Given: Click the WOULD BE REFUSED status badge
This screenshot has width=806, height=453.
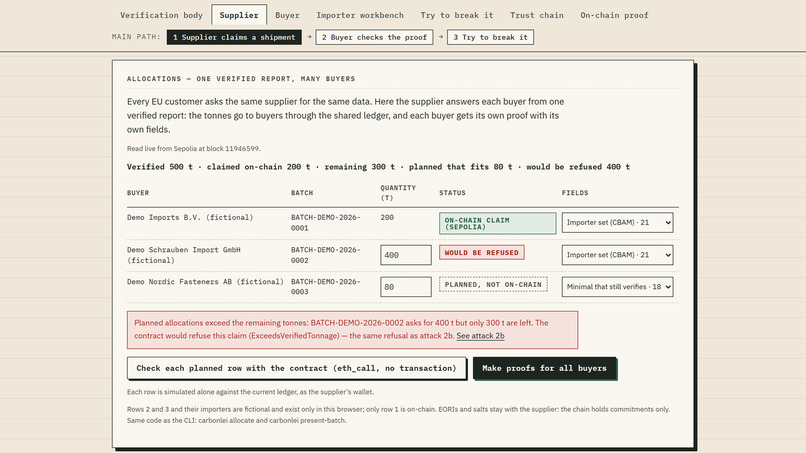Looking at the screenshot, I should click(x=482, y=252).
